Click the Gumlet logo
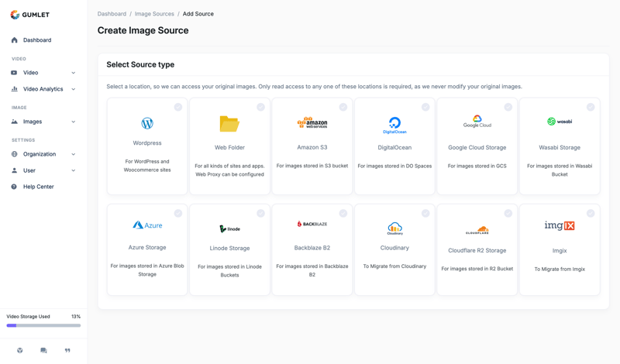 click(x=30, y=15)
